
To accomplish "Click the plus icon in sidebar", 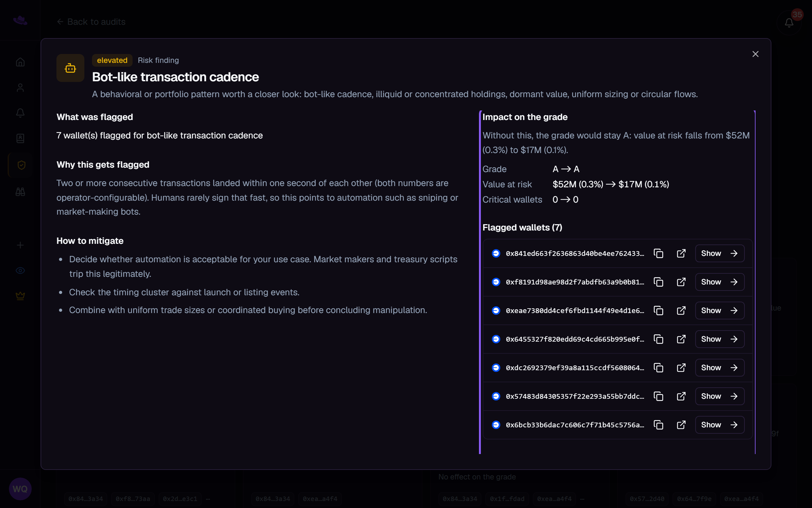I will point(20,245).
